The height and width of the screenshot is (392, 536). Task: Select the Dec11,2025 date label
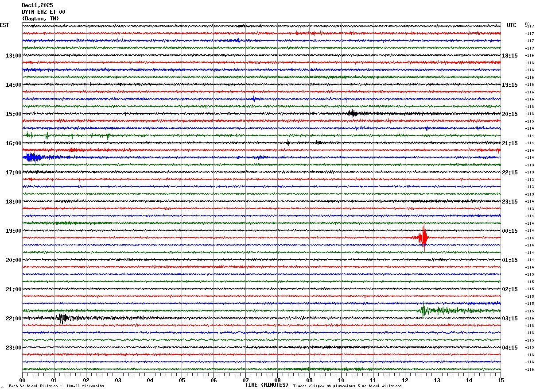[x=37, y=5]
